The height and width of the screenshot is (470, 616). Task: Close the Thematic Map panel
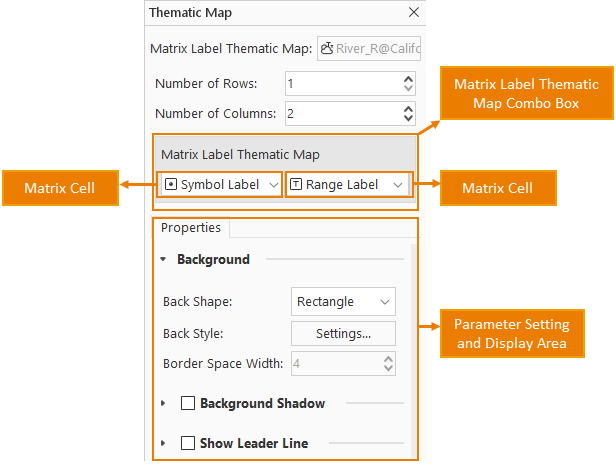click(x=414, y=13)
